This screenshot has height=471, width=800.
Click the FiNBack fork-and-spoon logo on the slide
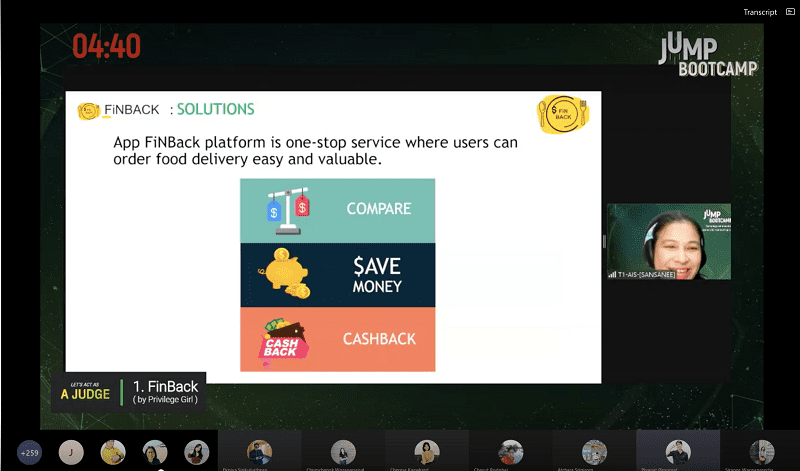(x=563, y=113)
